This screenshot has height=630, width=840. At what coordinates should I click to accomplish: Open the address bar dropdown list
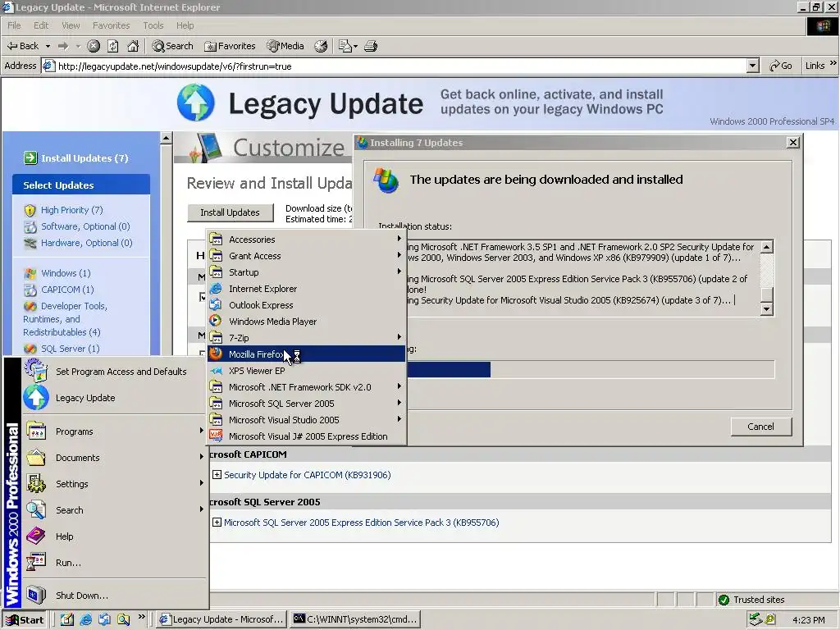(753, 66)
